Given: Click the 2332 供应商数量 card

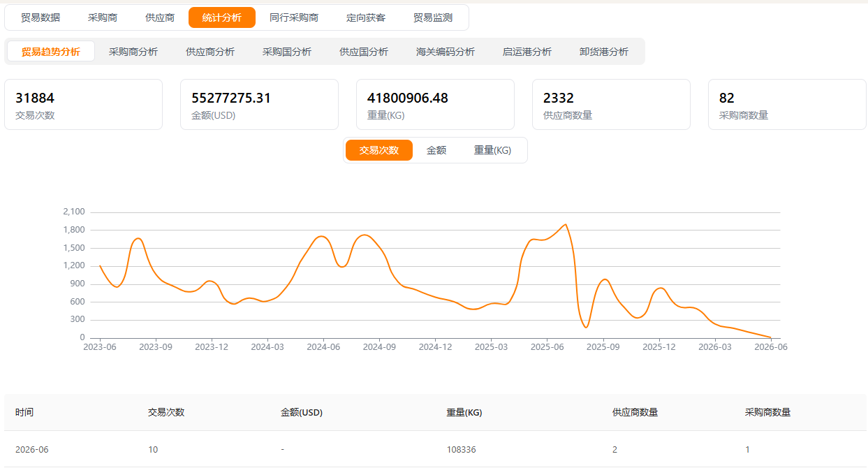Looking at the screenshot, I should (611, 104).
